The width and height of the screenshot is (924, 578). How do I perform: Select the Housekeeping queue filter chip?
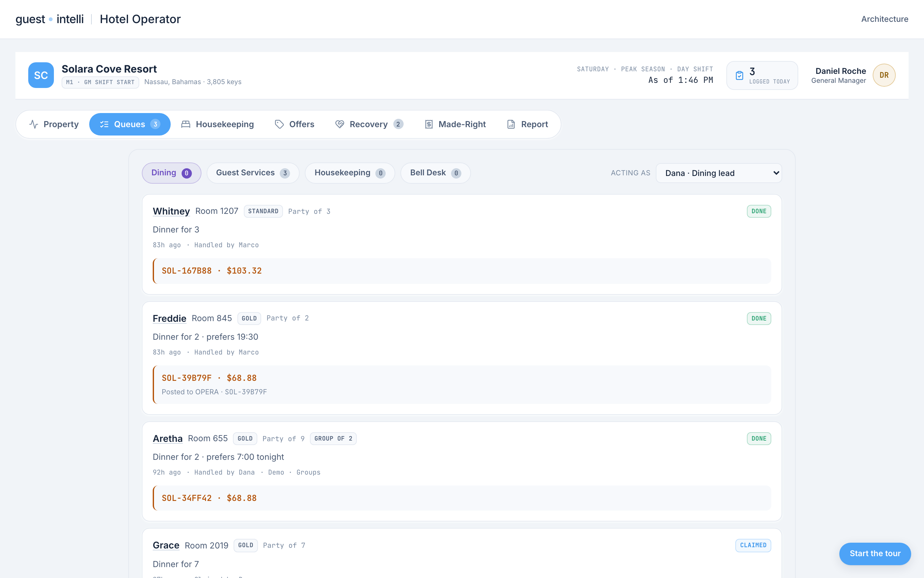point(350,173)
